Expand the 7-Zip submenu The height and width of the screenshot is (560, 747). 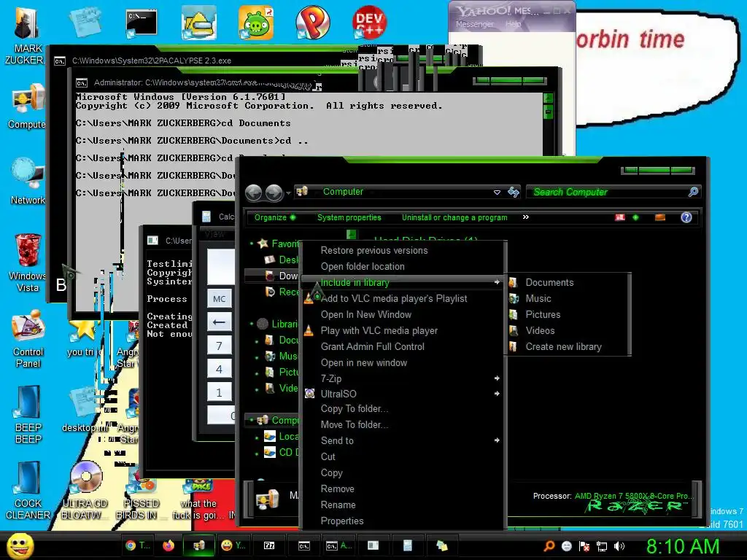point(403,378)
